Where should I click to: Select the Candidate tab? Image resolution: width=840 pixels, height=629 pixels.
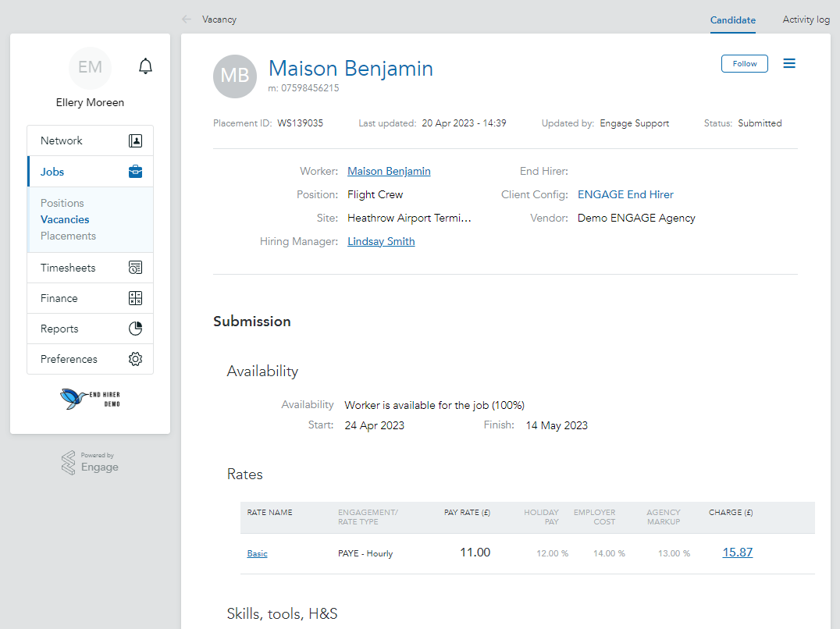click(733, 20)
